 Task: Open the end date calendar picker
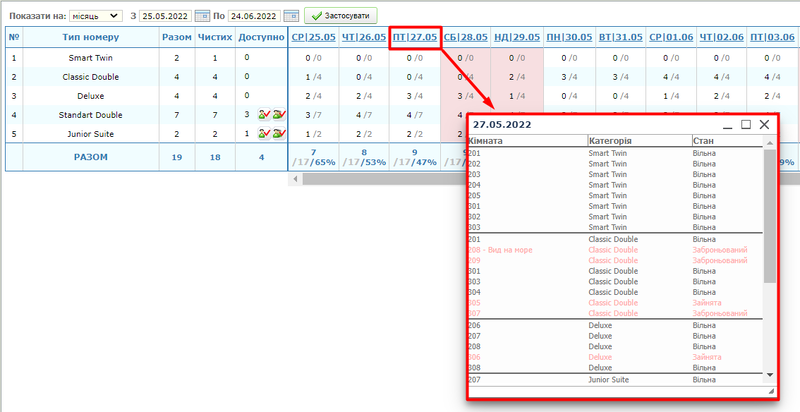291,16
